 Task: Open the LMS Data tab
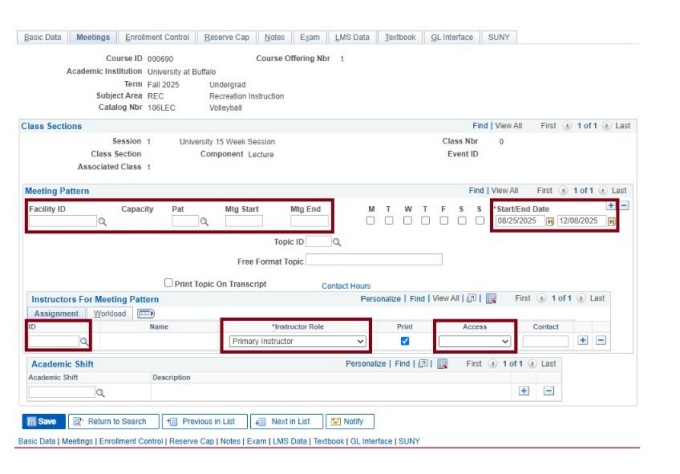[352, 37]
